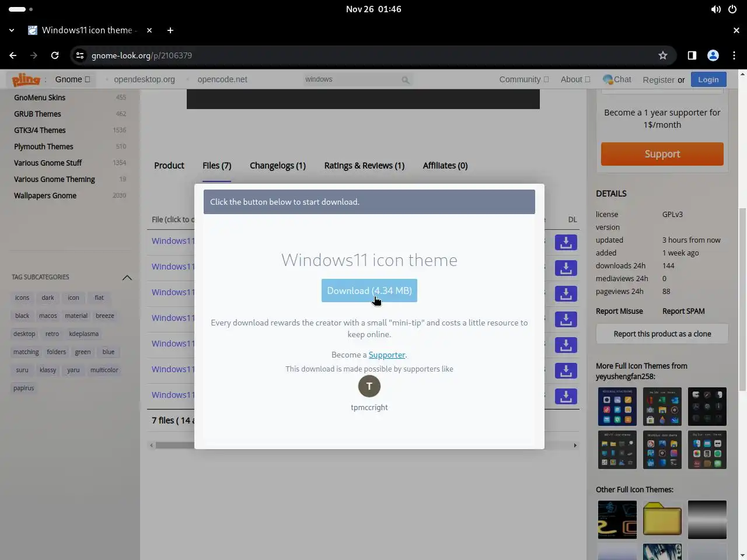Expand the About dropdown
The width and height of the screenshot is (747, 560).
click(x=575, y=79)
